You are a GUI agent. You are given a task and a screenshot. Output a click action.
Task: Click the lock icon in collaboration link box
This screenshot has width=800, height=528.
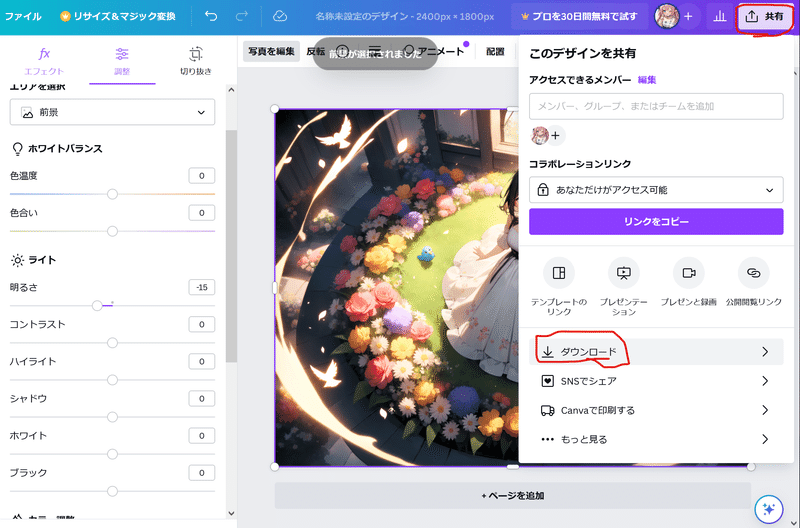click(x=543, y=190)
